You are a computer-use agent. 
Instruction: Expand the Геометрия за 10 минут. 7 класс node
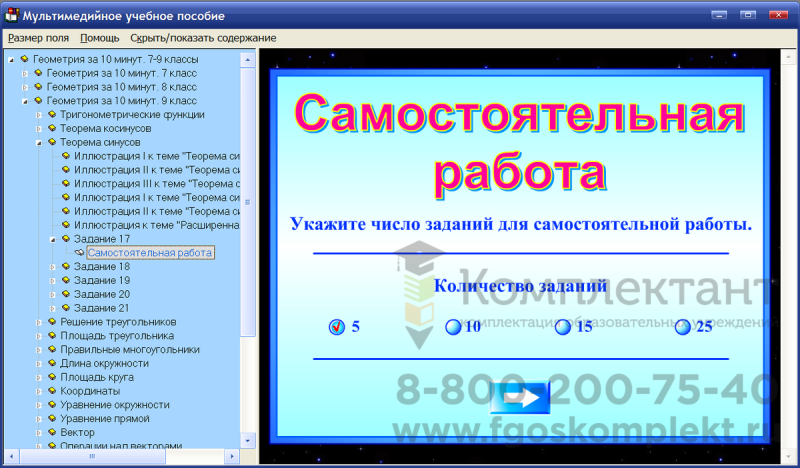[x=24, y=73]
